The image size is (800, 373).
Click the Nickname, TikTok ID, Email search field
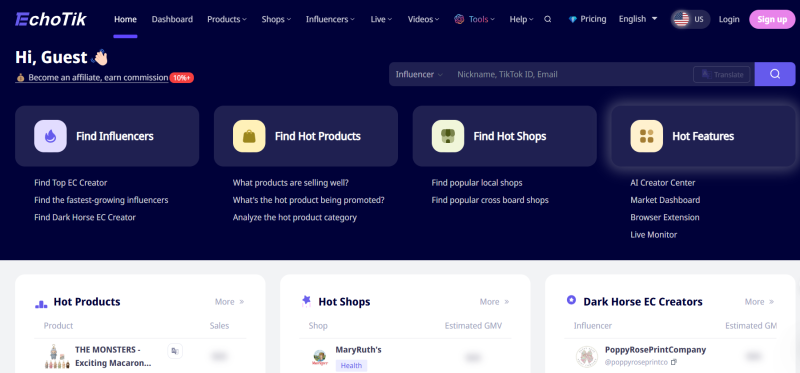571,74
